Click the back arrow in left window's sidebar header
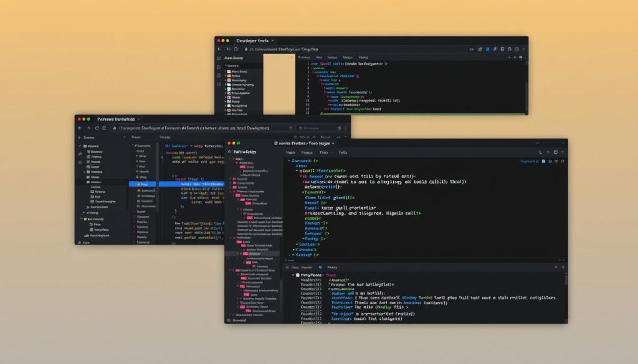The image size is (638, 364). pyautogui.click(x=80, y=138)
